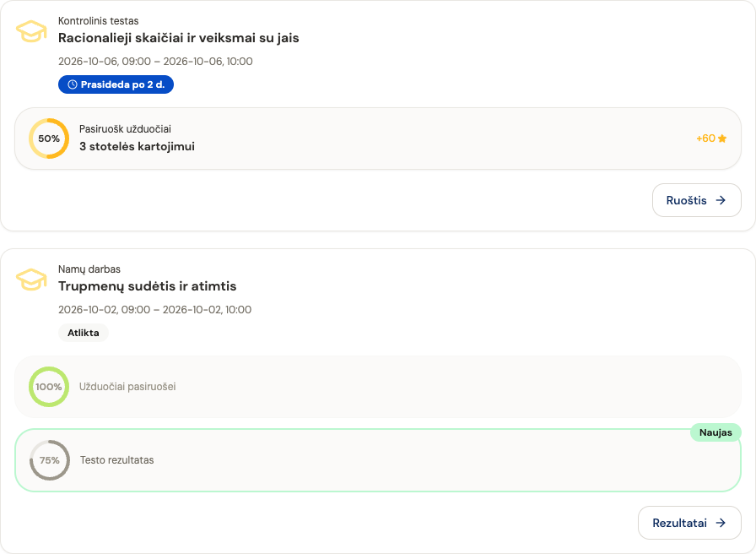
Task: Click the Naujas green badge
Action: coord(715,432)
